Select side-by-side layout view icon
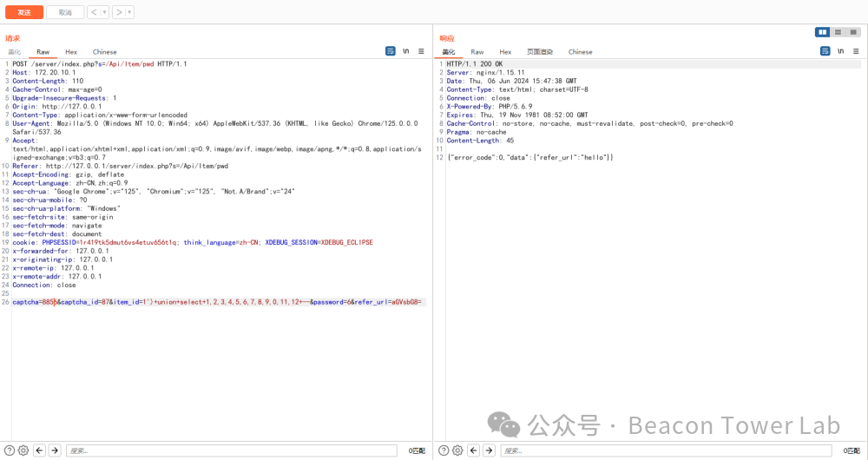The height and width of the screenshot is (460, 868). pyautogui.click(x=823, y=32)
